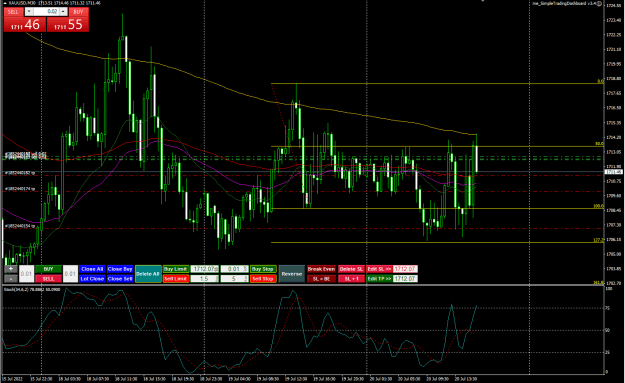Click the Break Even button
The image size is (625, 383).
[x=321, y=269]
